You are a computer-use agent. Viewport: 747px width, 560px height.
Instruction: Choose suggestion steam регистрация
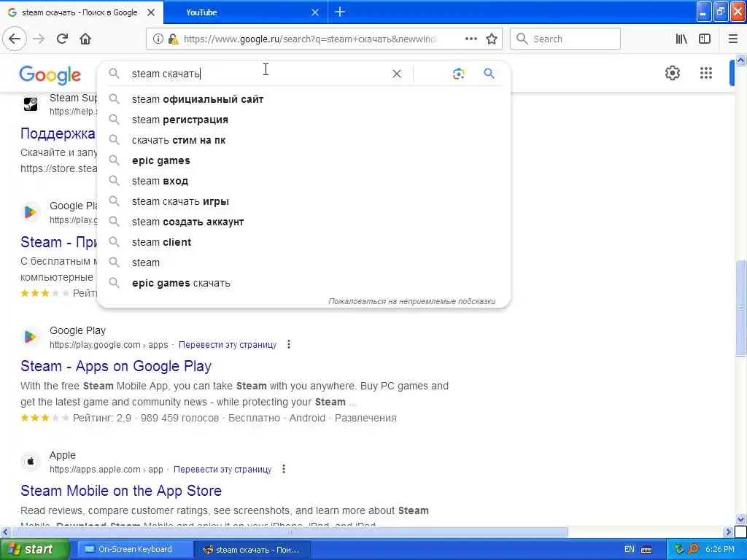303,120
